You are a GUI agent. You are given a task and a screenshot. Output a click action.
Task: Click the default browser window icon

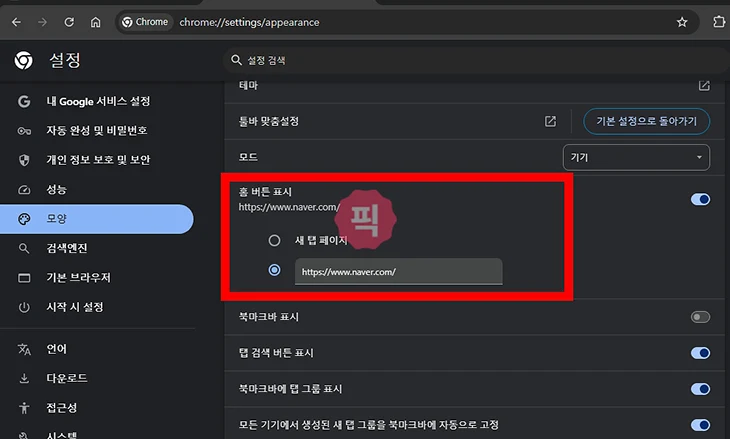(x=24, y=278)
